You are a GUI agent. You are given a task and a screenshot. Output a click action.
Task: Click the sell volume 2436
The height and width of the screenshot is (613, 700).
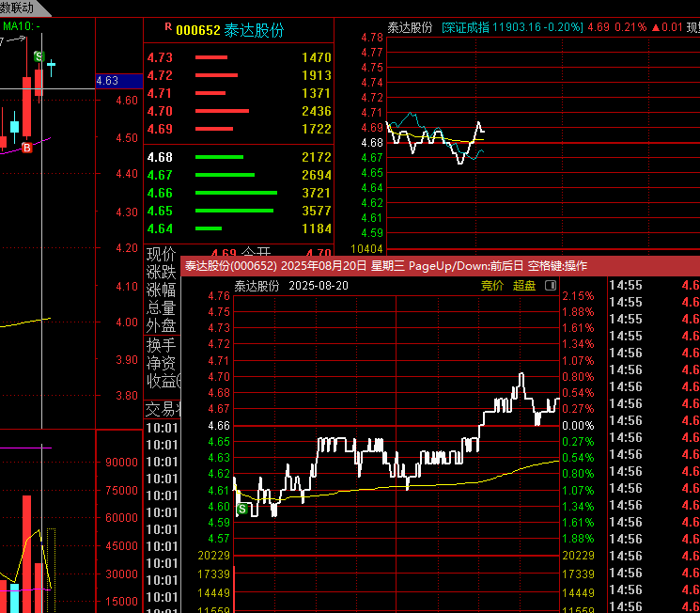coord(317,111)
